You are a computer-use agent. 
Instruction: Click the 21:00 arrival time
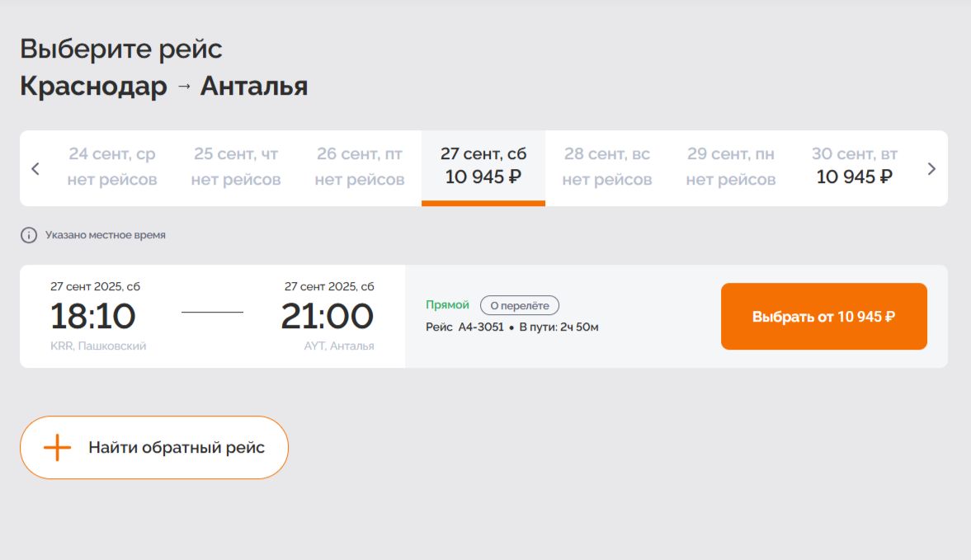click(328, 317)
